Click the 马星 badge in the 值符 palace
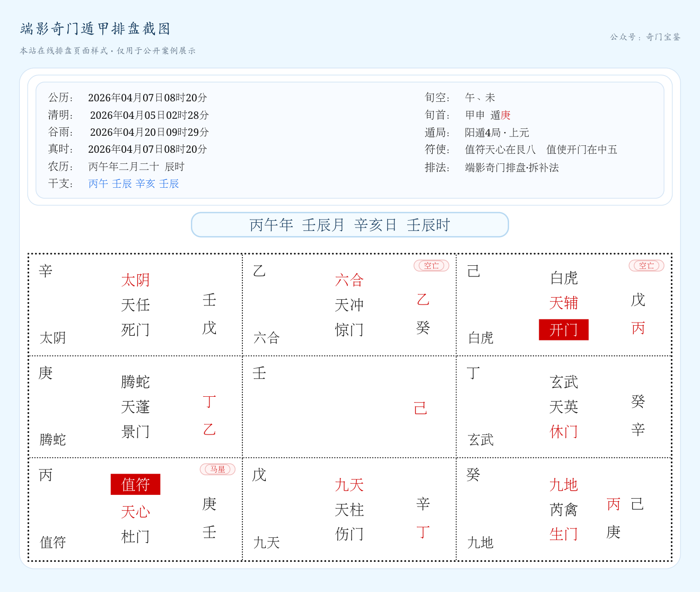This screenshot has width=700, height=592. (x=217, y=469)
